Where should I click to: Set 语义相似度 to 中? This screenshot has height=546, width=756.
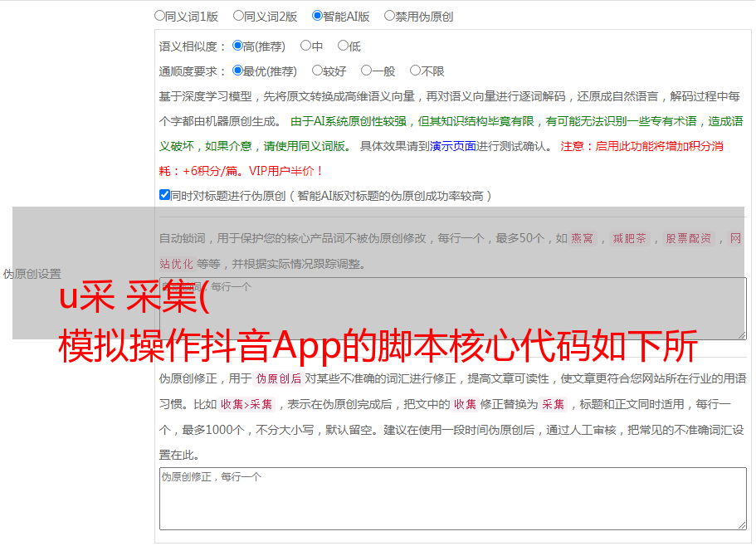click(x=305, y=46)
